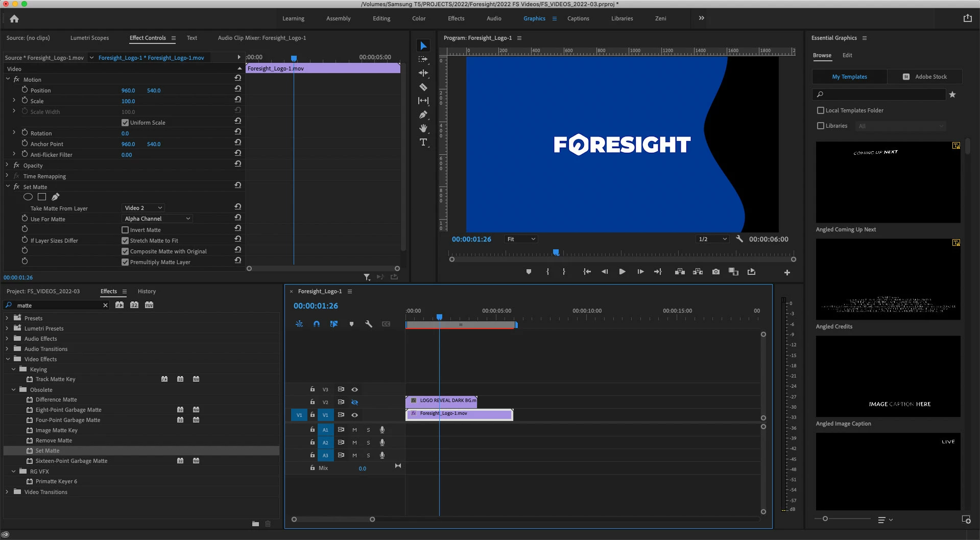Click voice-over record on track A1
The height and width of the screenshot is (540, 980).
pyautogui.click(x=382, y=430)
